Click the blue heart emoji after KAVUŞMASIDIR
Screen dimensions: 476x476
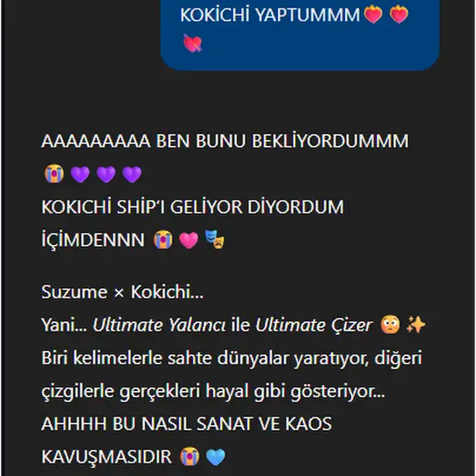tap(216, 457)
